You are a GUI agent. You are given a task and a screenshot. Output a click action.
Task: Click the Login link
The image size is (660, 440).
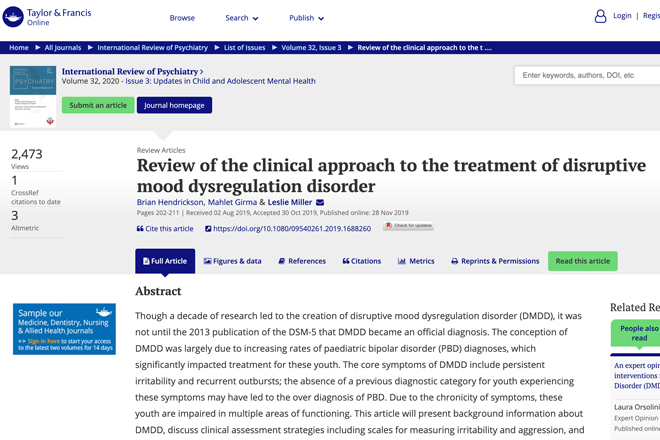point(622,16)
